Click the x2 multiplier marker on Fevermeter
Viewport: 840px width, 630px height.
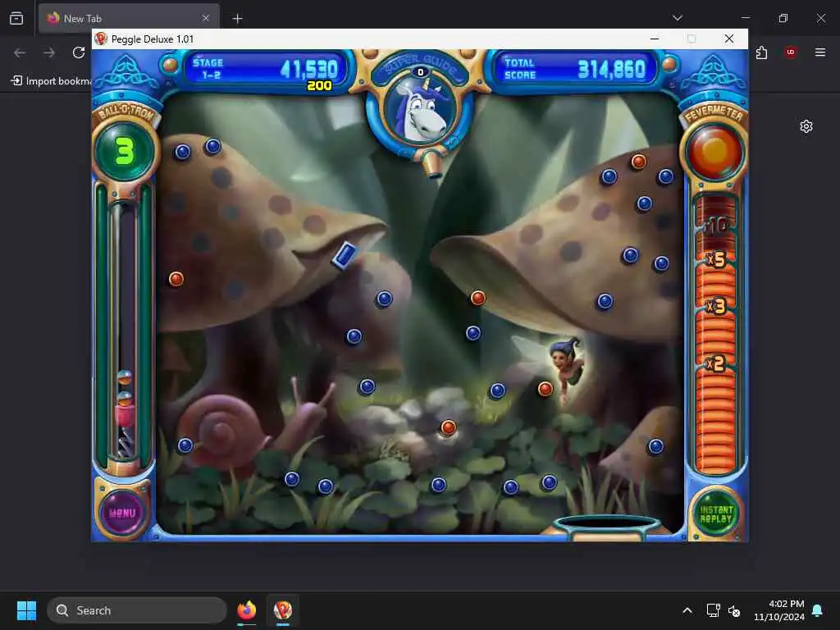coord(716,363)
